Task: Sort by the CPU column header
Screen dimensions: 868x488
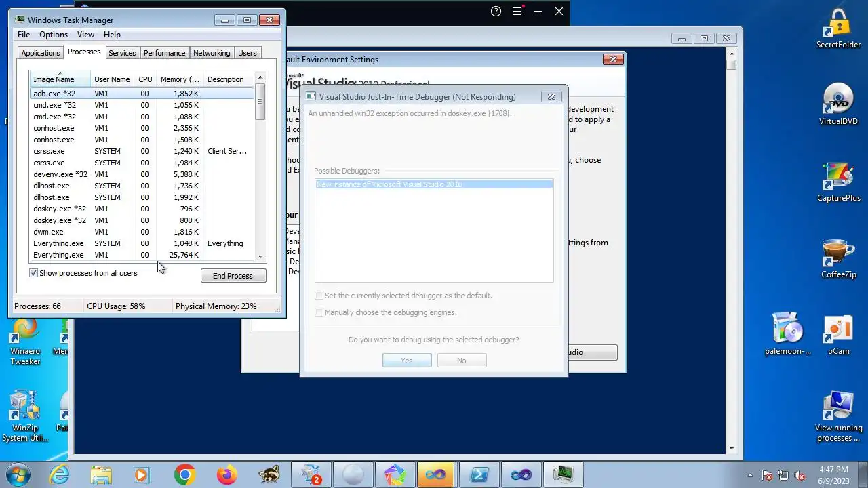Action: coord(145,79)
